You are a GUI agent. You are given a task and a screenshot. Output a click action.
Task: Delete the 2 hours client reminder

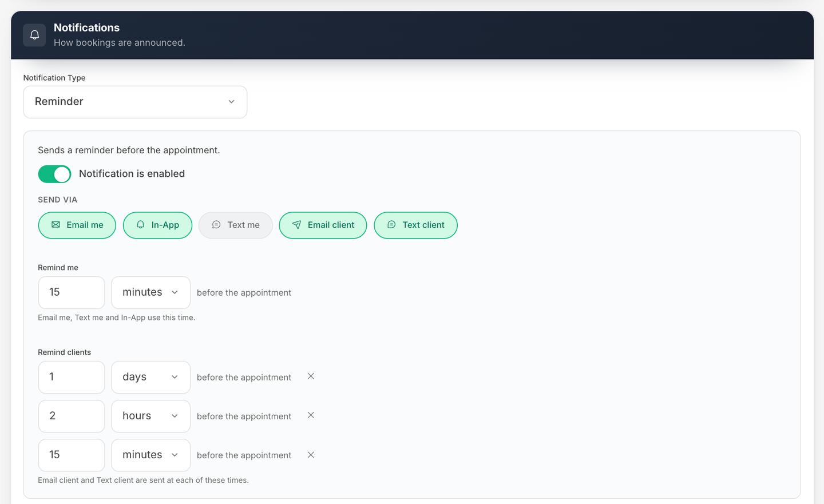(x=311, y=415)
